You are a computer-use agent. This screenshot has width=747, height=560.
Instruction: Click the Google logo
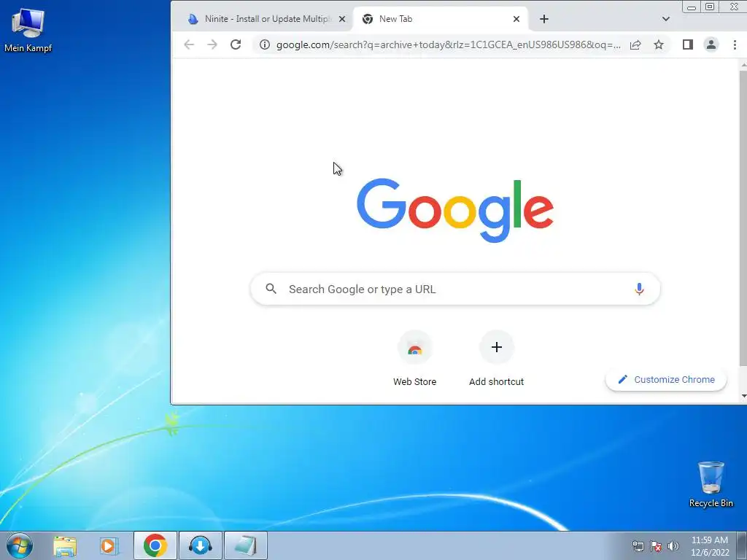pyautogui.click(x=455, y=210)
